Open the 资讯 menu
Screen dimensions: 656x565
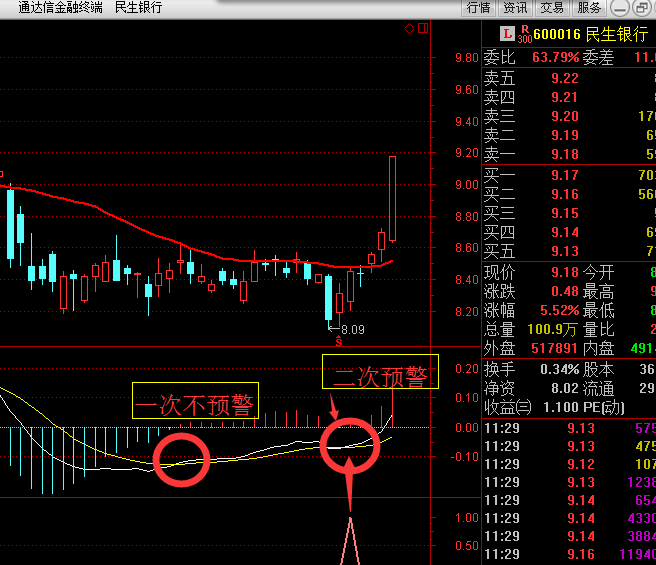coord(515,8)
